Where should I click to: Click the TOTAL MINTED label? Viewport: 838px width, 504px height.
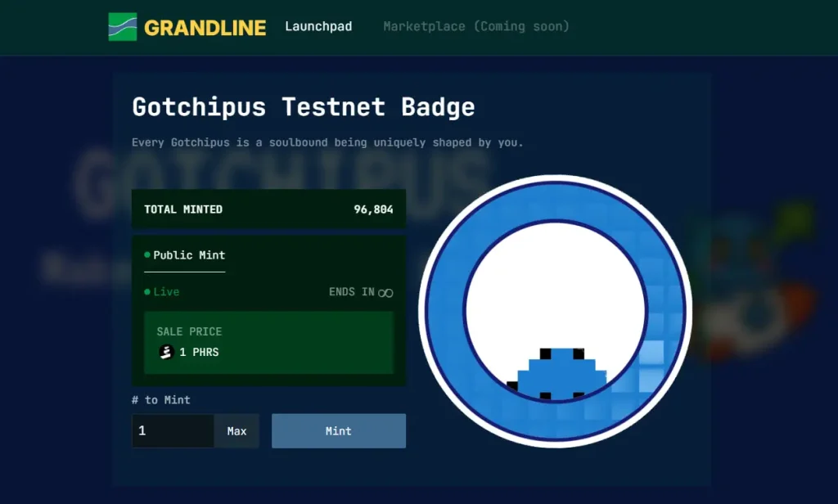[183, 209]
